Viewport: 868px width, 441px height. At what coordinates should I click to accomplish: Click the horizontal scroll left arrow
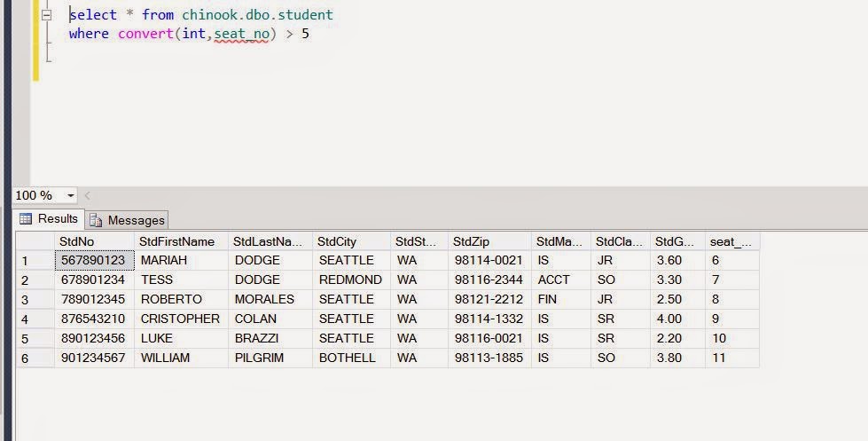[87, 195]
